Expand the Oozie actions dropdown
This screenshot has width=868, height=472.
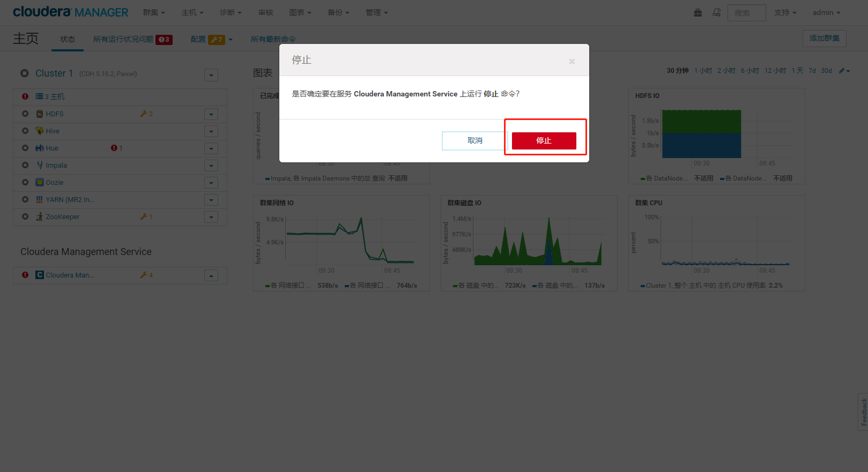pos(211,183)
